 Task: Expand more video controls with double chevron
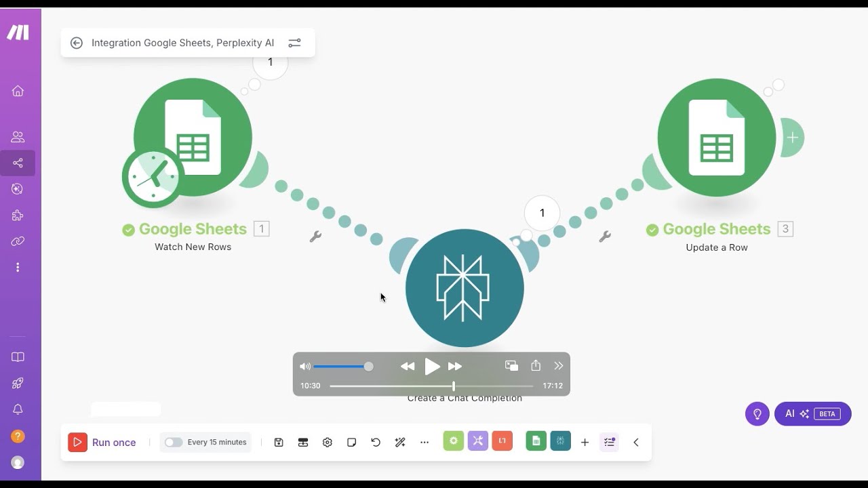pyautogui.click(x=559, y=366)
